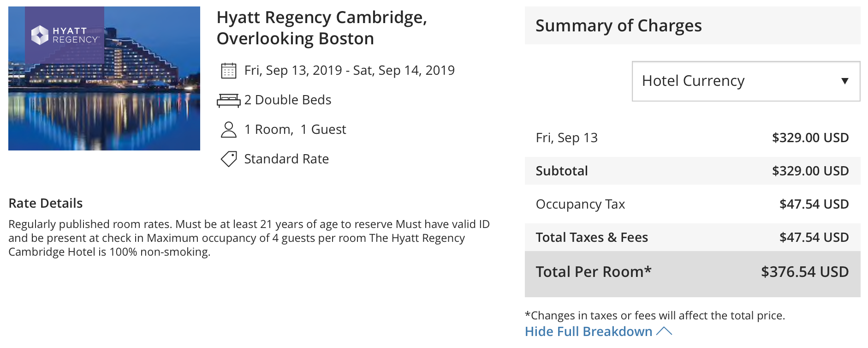
Task: Click the Standard Rate label
Action: 286,159
